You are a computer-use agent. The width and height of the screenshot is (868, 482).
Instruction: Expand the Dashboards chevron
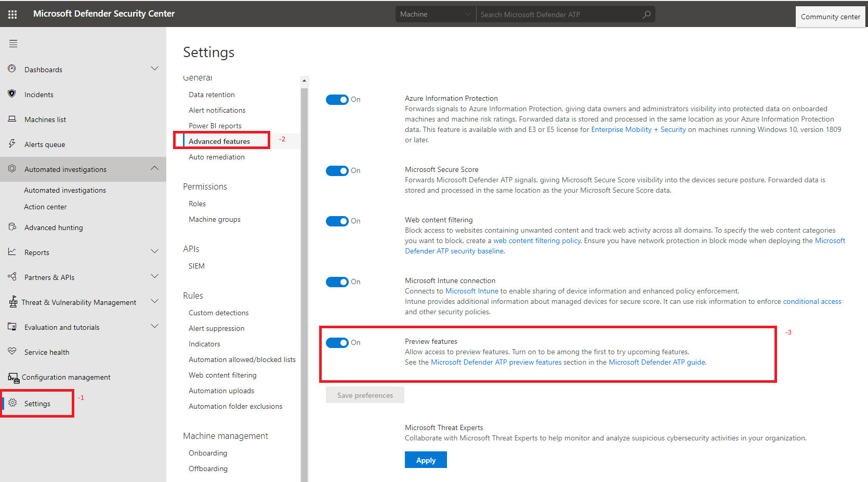click(154, 69)
